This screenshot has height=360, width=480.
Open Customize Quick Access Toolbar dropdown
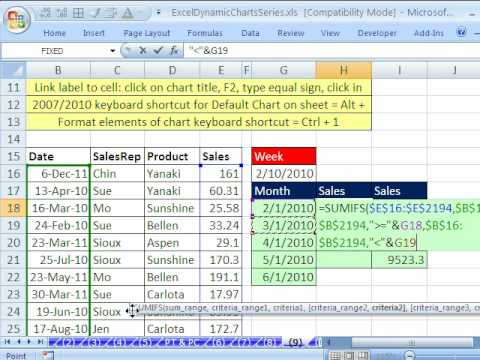pos(159,13)
